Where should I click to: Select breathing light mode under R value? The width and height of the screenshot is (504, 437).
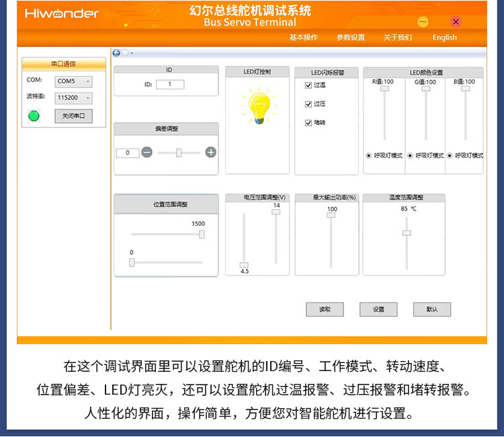368,155
